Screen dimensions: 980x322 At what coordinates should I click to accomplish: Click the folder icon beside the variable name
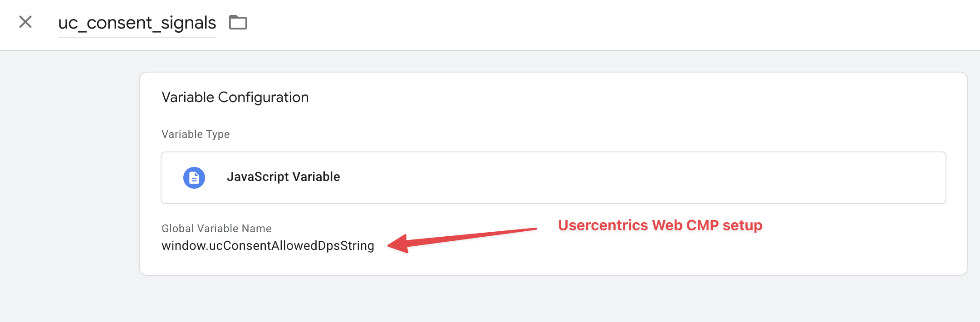[238, 22]
